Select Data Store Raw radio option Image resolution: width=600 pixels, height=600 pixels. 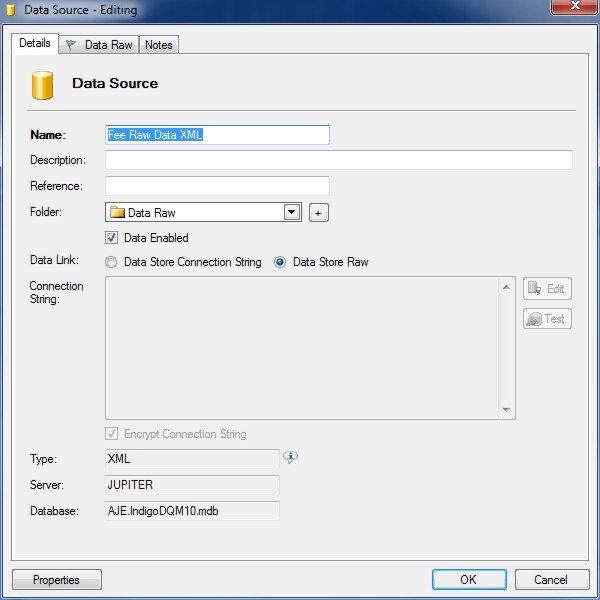click(280, 262)
